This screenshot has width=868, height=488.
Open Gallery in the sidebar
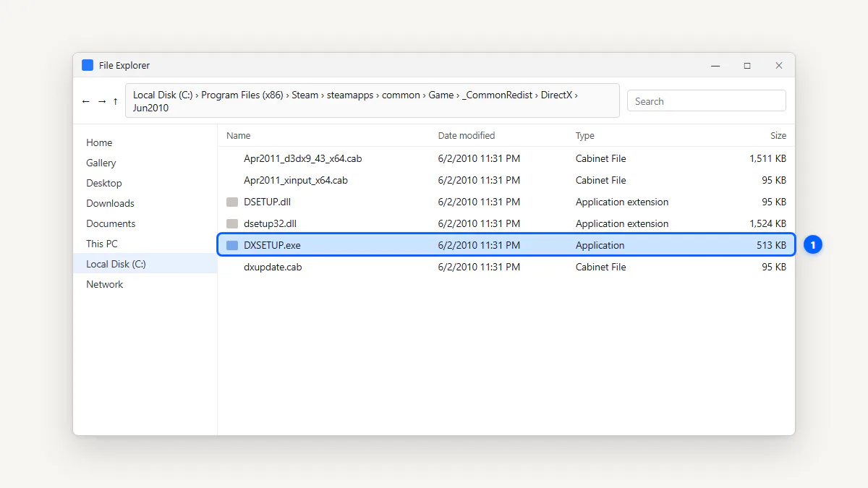click(145, 163)
